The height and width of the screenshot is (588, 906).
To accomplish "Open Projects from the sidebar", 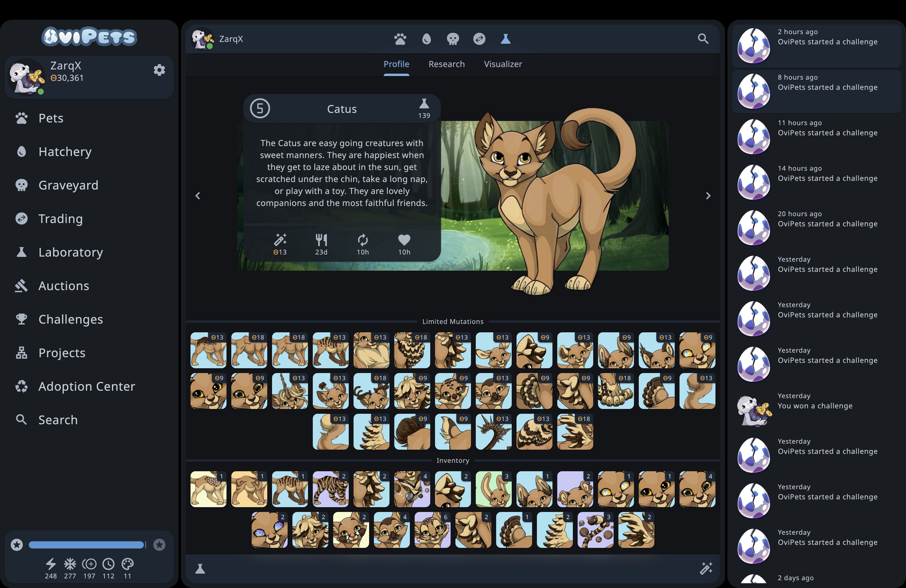I will click(90, 353).
